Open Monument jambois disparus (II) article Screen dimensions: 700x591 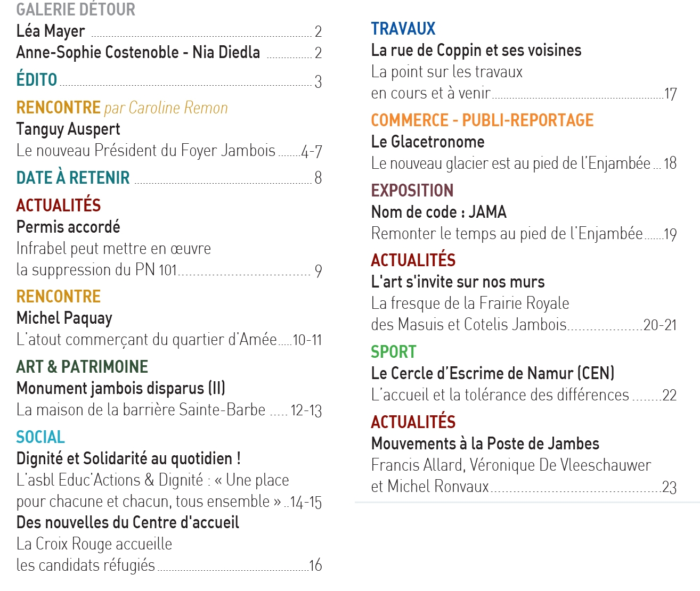point(121,388)
